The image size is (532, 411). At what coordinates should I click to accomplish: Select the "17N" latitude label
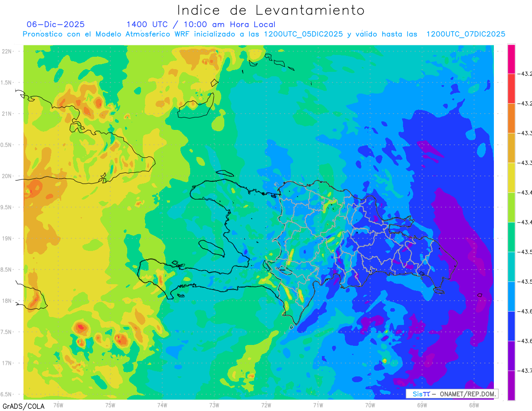point(7,363)
